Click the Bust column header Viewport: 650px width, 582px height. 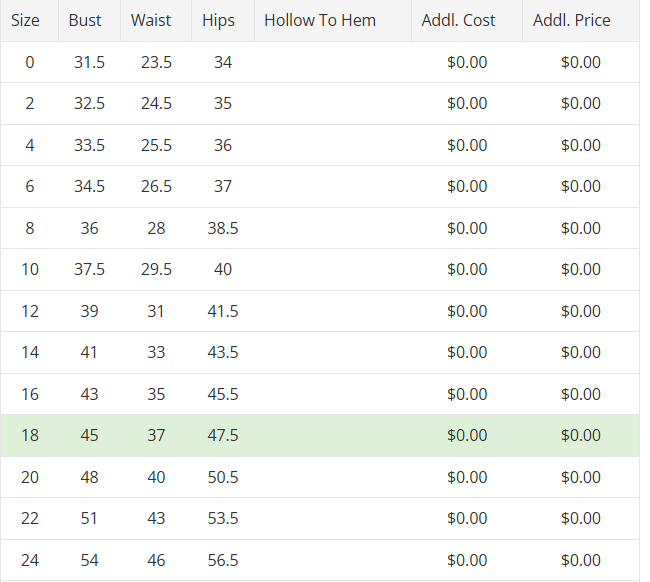85,20
